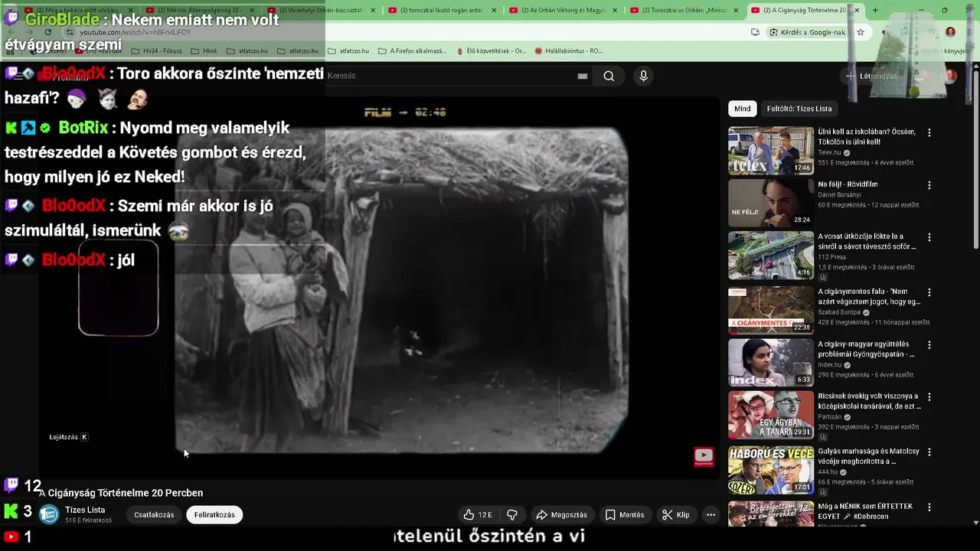Open the 'Hír24 - Fókusz' bookmark folder
Screen dimensions: 980x551
pos(157,51)
